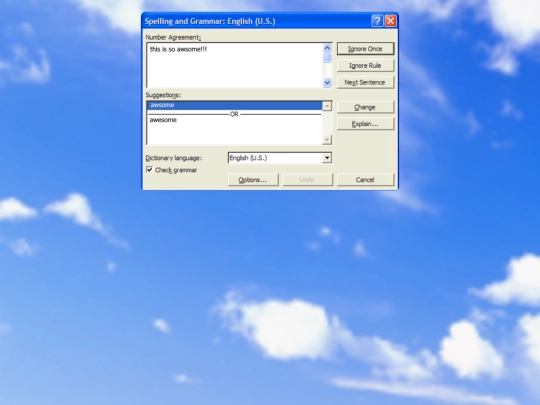
Task: Select the Ignore Rule button
Action: click(x=365, y=65)
